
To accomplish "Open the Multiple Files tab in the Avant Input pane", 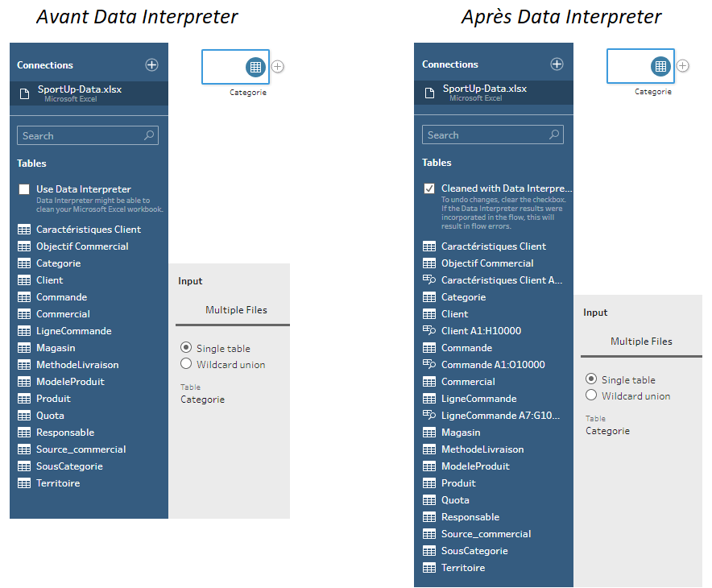I will coord(236,310).
